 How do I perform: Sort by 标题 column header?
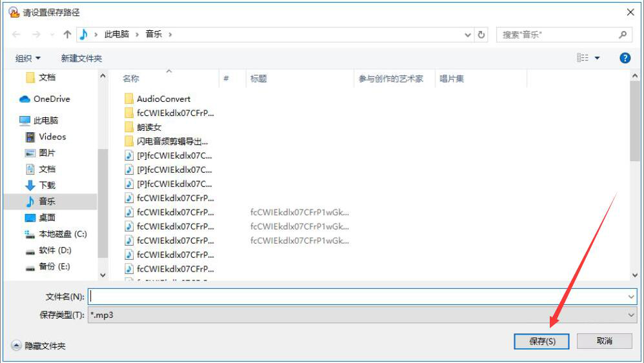click(x=258, y=79)
